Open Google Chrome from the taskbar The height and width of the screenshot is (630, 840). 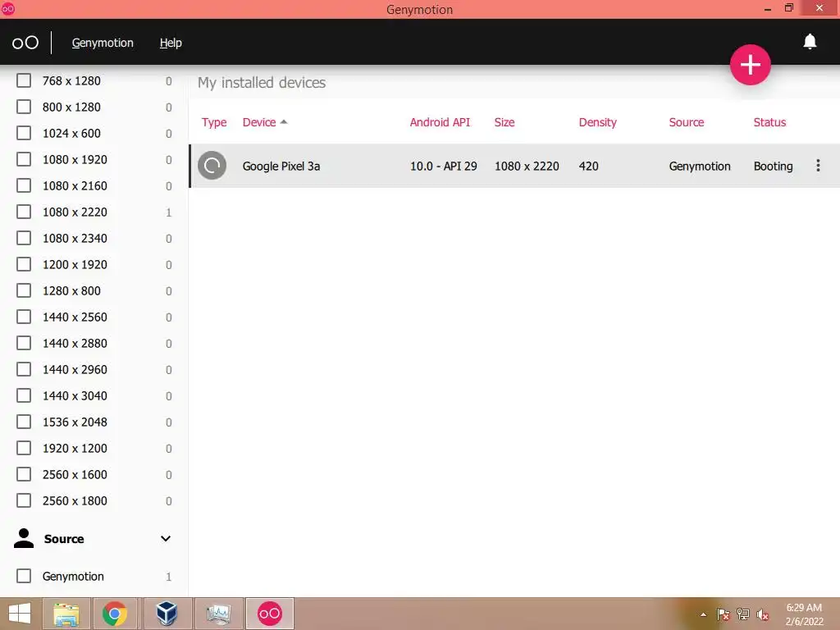tap(115, 614)
